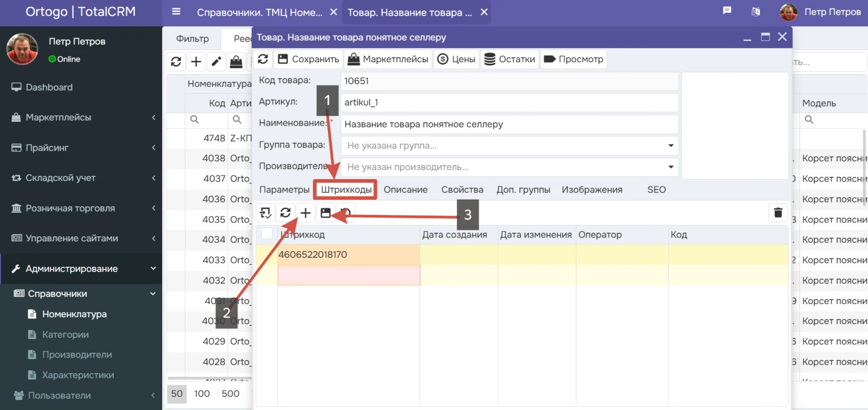This screenshot has width=868, height=410.
Task: Click the search icon under the Код column
Action: (194, 120)
